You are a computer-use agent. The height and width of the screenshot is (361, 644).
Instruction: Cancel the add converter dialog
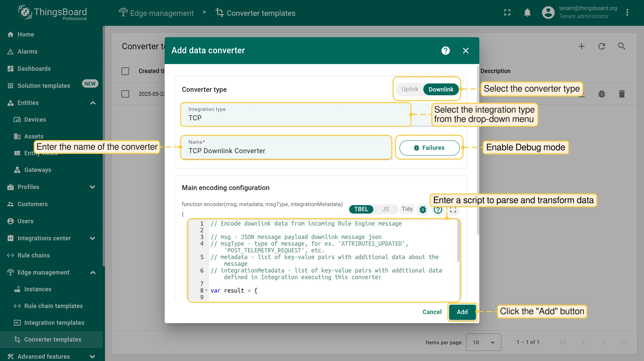[x=432, y=312]
